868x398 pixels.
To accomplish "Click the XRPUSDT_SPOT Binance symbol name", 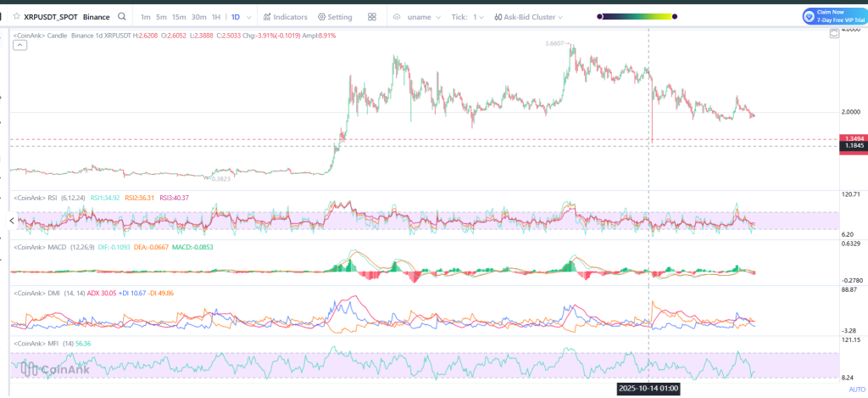I will [x=66, y=17].
